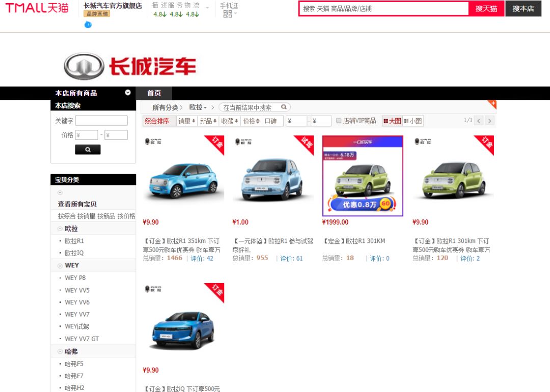Open the 手机逛 QR code icon

click(227, 14)
